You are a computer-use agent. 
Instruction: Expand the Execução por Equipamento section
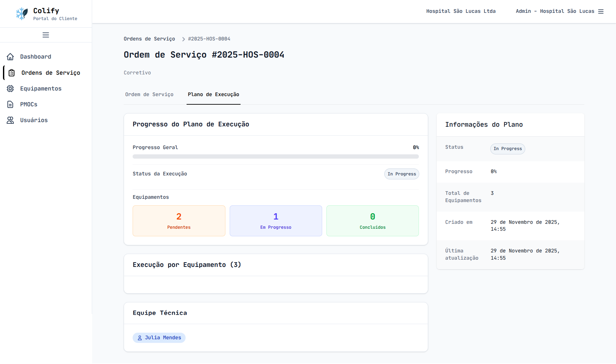(187, 265)
